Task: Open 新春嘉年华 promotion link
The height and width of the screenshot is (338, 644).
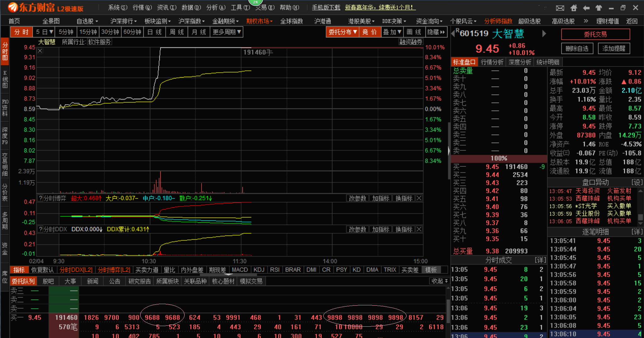Action: (x=380, y=8)
